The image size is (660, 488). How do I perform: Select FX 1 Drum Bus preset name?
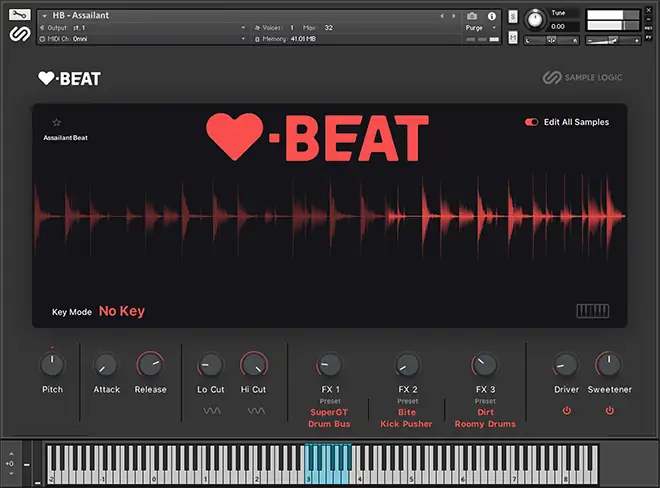[329, 424]
